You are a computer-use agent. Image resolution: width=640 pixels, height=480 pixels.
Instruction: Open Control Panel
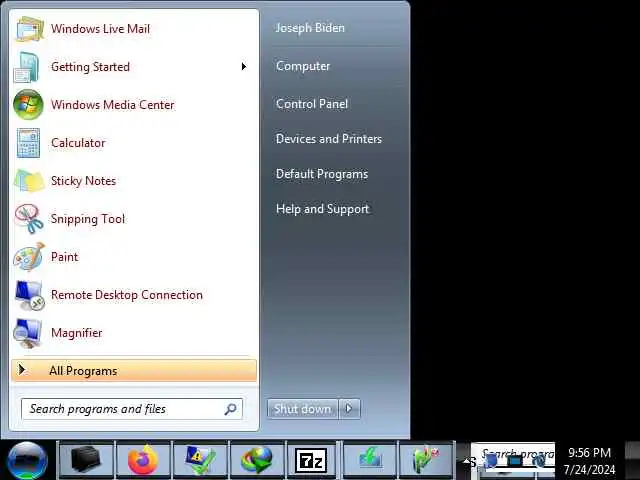pos(312,104)
